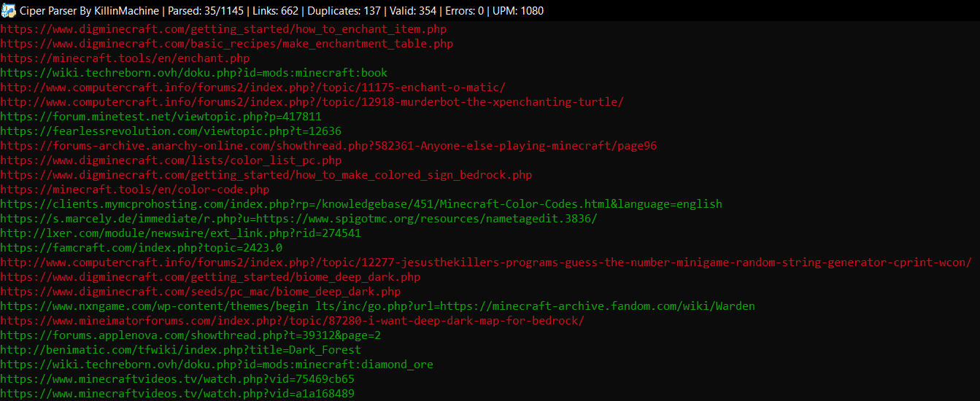Open the make_enchantment_table recipe link
The height and width of the screenshot is (401, 980).
pyautogui.click(x=226, y=44)
